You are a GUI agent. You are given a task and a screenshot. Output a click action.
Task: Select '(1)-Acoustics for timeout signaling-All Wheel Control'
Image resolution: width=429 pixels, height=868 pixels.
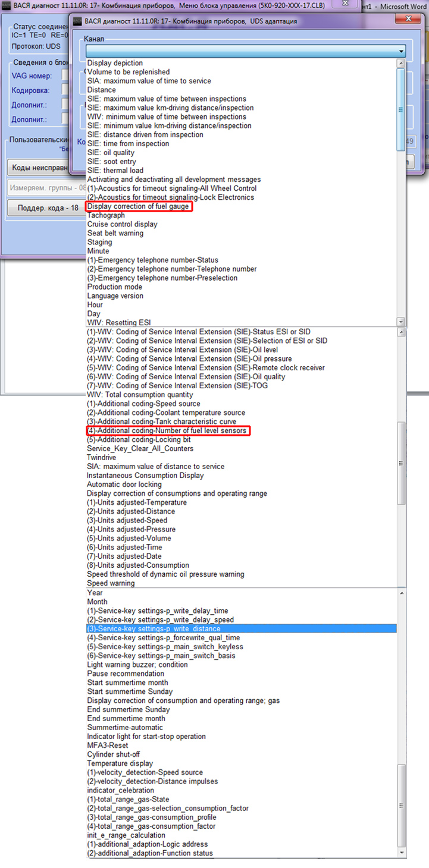tap(172, 188)
